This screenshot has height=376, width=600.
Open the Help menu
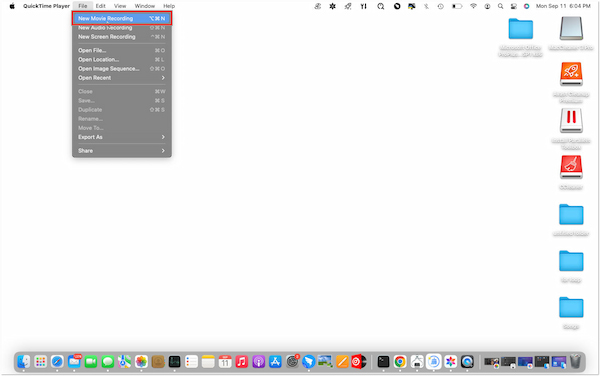point(169,6)
